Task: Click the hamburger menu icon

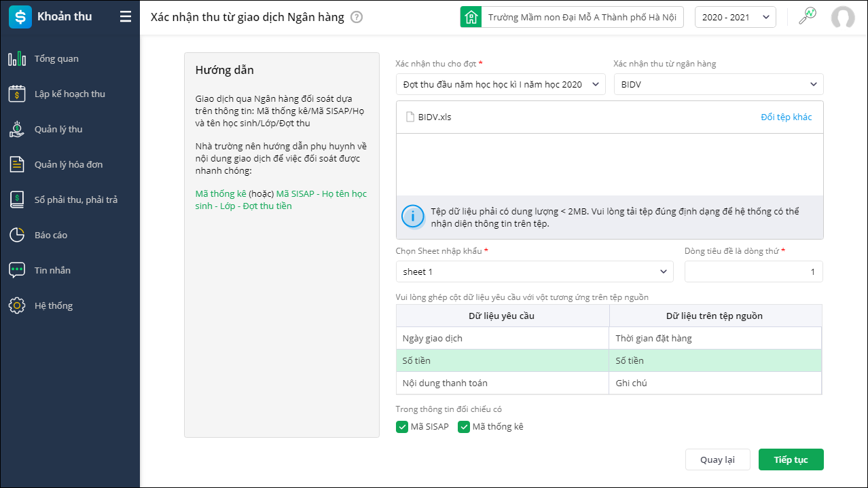Action: coord(126,17)
